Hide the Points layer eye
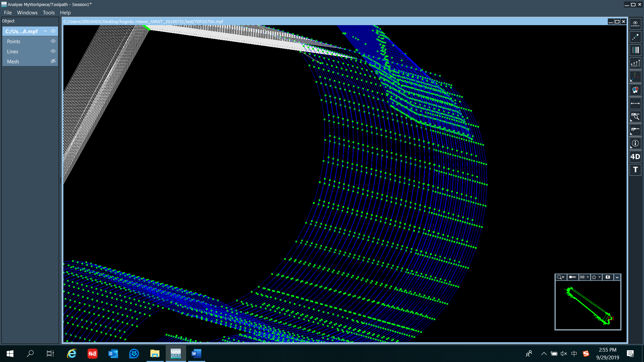The image size is (644, 362). click(53, 41)
